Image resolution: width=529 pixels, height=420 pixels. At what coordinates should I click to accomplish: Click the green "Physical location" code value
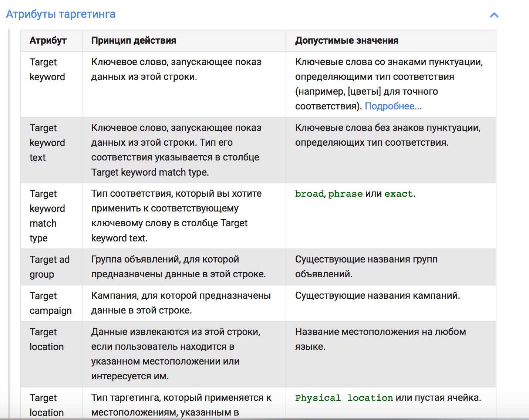(344, 398)
